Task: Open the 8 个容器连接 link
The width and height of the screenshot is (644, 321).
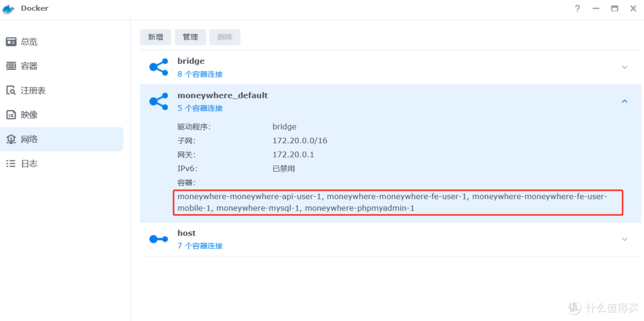Action: pyautogui.click(x=200, y=75)
